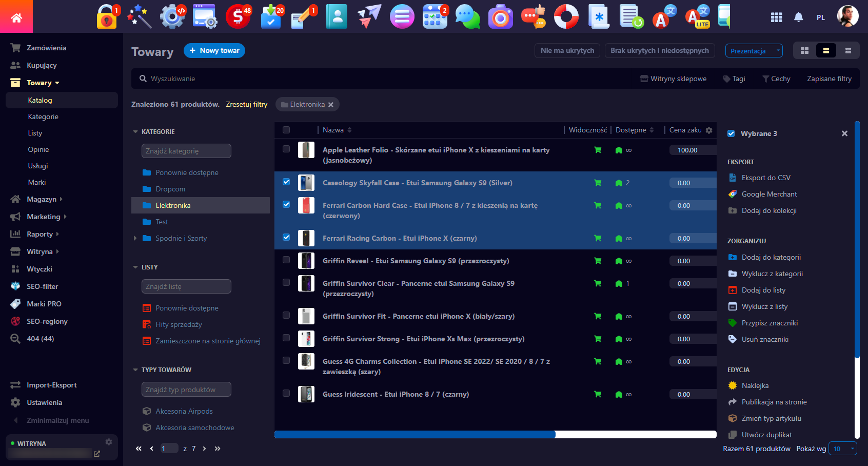Click the Nowy towar button
The width and height of the screenshot is (868, 466).
[214, 50]
